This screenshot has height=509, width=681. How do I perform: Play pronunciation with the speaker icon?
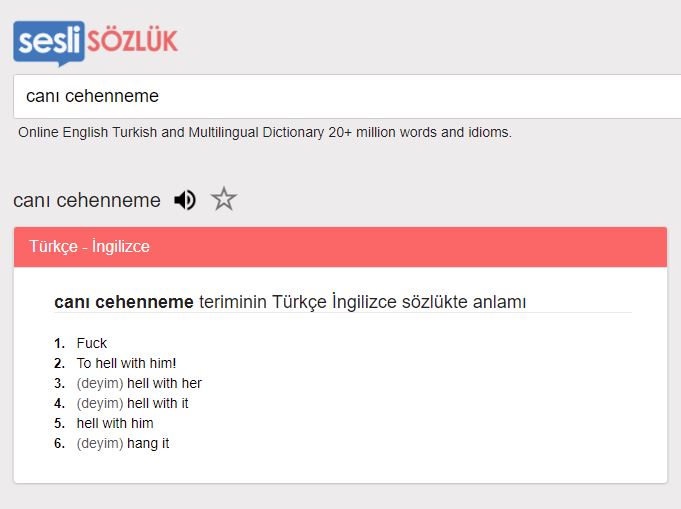[185, 200]
